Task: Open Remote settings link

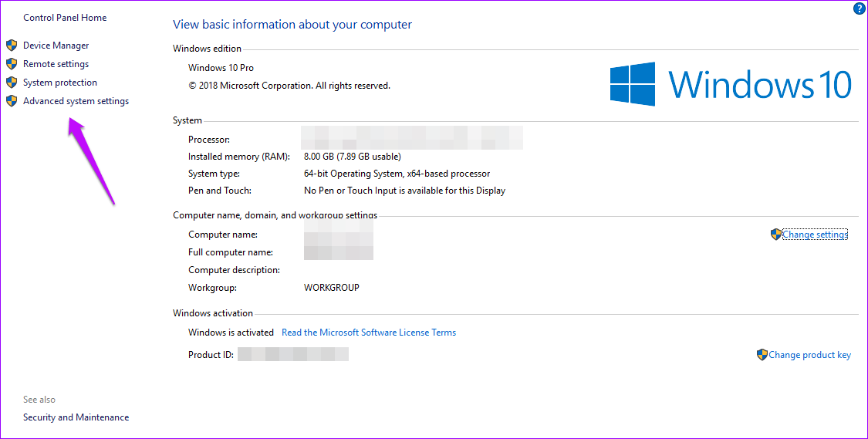Action: (x=56, y=64)
